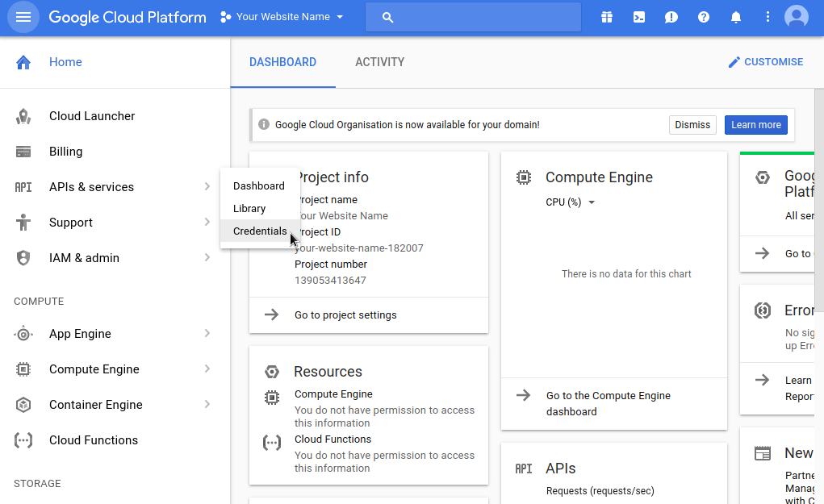Go to the Compute Engine dashboard link
Image resolution: width=824 pixels, height=504 pixels.
608,404
